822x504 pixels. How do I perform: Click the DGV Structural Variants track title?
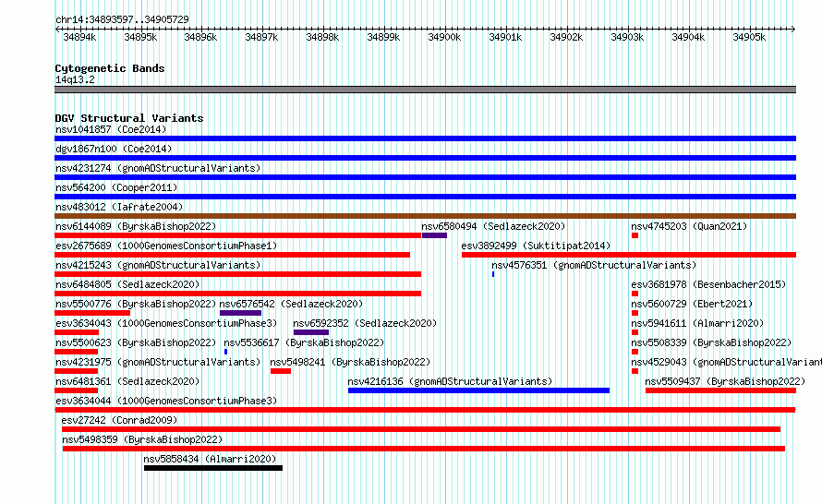pos(129,118)
